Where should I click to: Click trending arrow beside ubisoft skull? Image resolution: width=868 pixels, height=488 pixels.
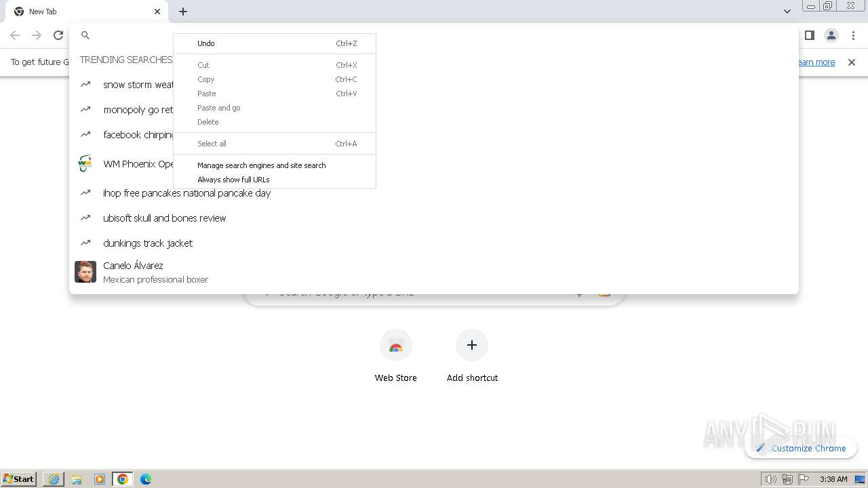coord(85,218)
